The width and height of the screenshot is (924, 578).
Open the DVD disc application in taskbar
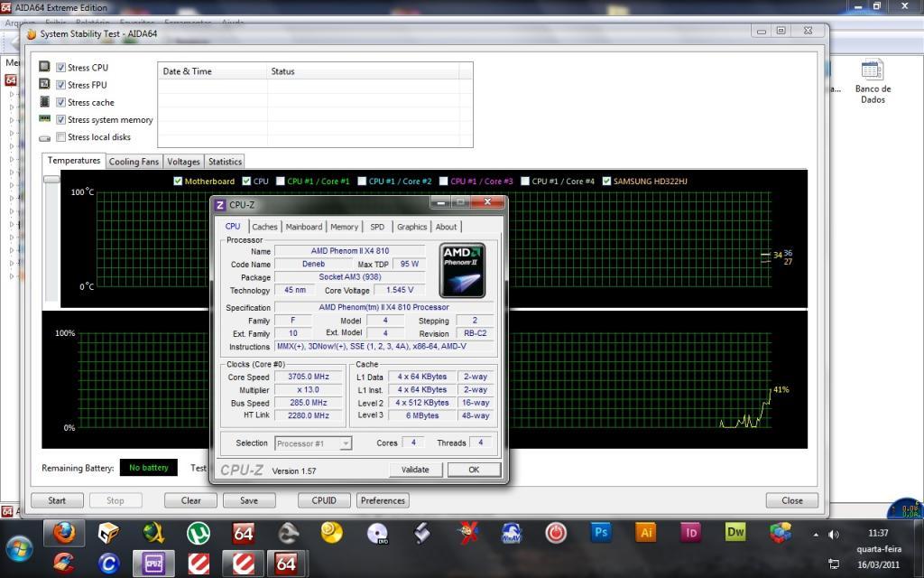click(x=377, y=533)
